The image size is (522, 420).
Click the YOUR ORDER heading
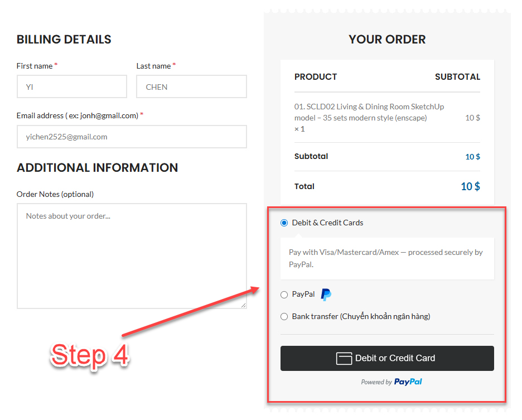[387, 39]
